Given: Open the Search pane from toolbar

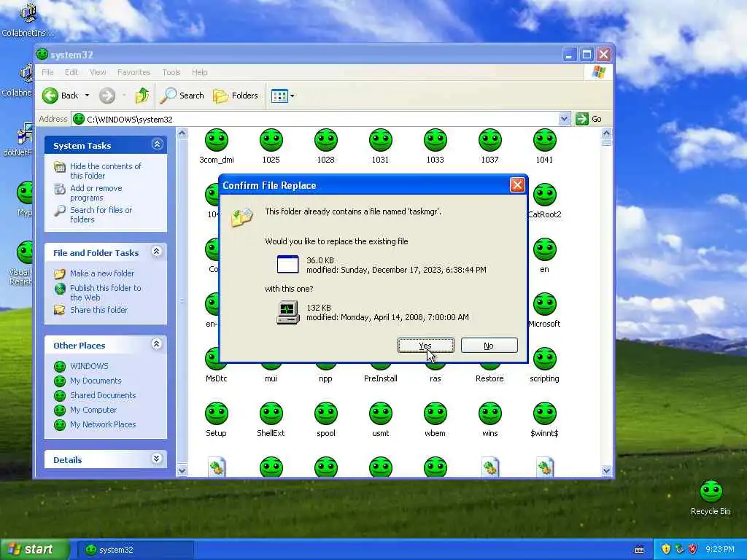Looking at the screenshot, I should pyautogui.click(x=182, y=96).
